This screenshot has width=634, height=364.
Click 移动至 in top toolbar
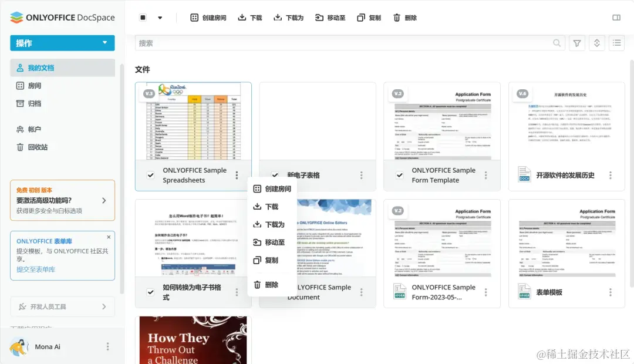click(x=331, y=18)
